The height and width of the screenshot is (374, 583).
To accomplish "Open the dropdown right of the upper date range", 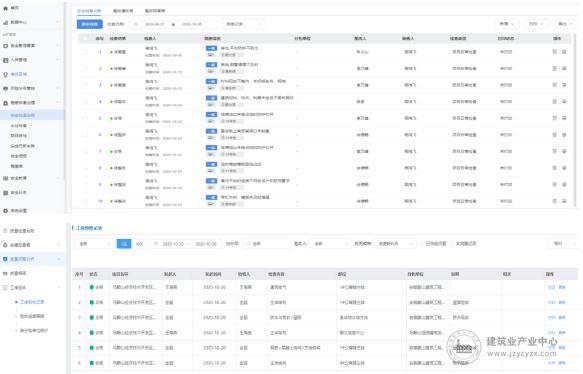I will click(x=244, y=24).
